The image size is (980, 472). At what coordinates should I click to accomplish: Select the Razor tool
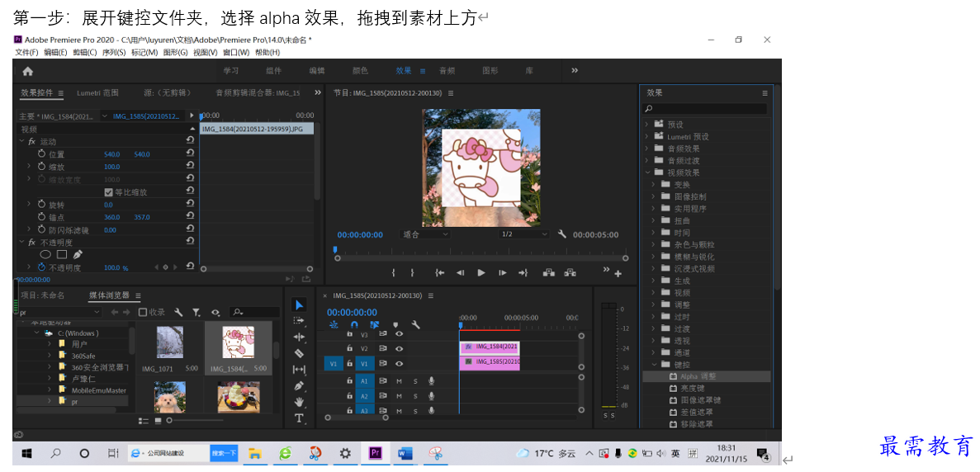[x=300, y=353]
